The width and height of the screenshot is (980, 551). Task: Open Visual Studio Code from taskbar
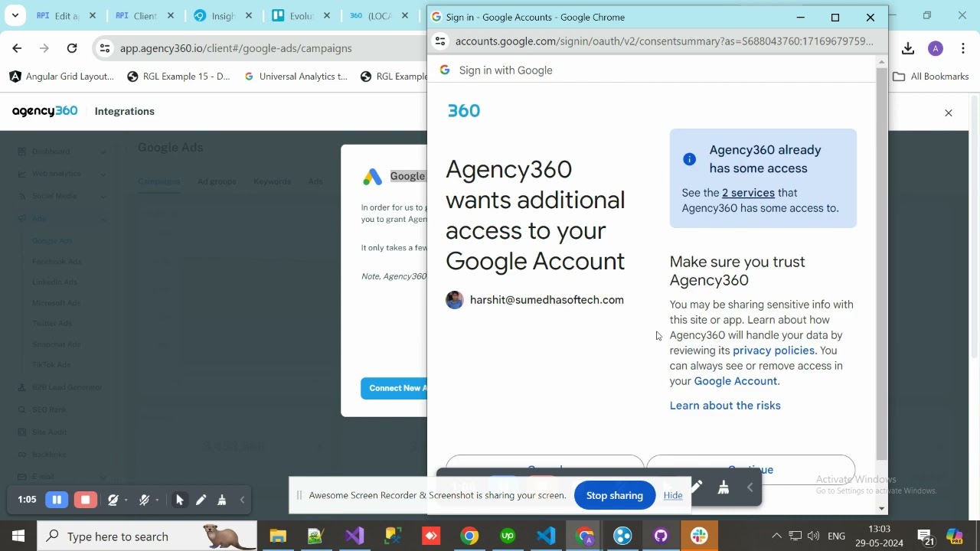(546, 536)
